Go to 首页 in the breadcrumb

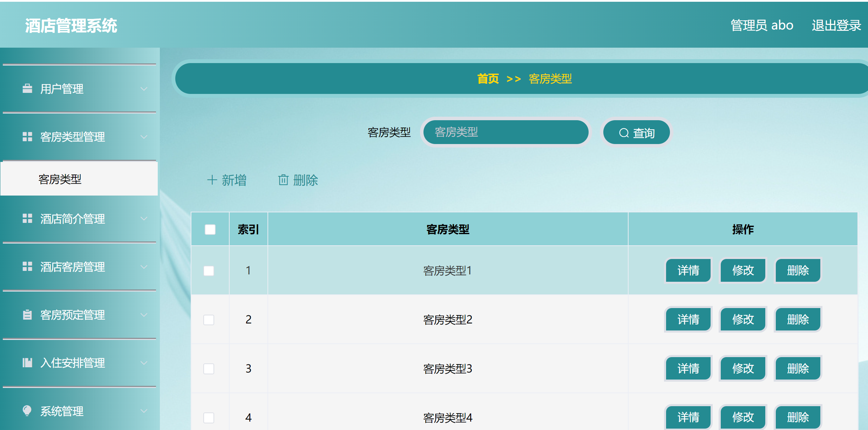point(488,79)
